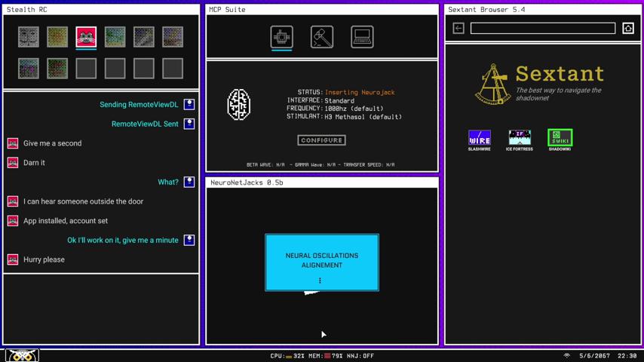Select the contact avatar with magenta spots
The image size is (644, 362).
(29, 68)
